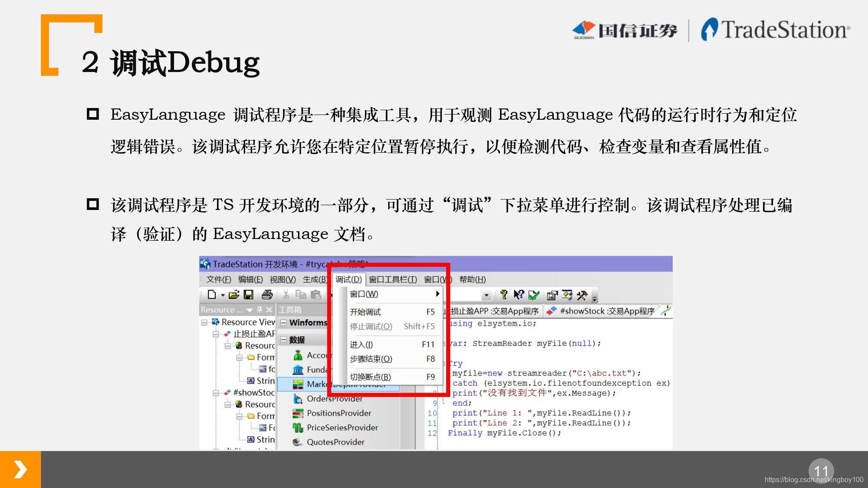Click the hammer and wrench tools icon
The height and width of the screenshot is (488, 868).
(582, 295)
